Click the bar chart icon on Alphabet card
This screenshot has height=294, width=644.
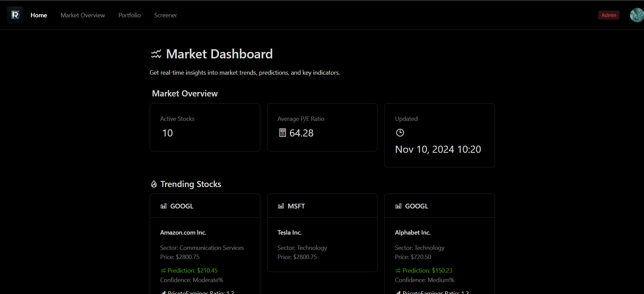398,206
